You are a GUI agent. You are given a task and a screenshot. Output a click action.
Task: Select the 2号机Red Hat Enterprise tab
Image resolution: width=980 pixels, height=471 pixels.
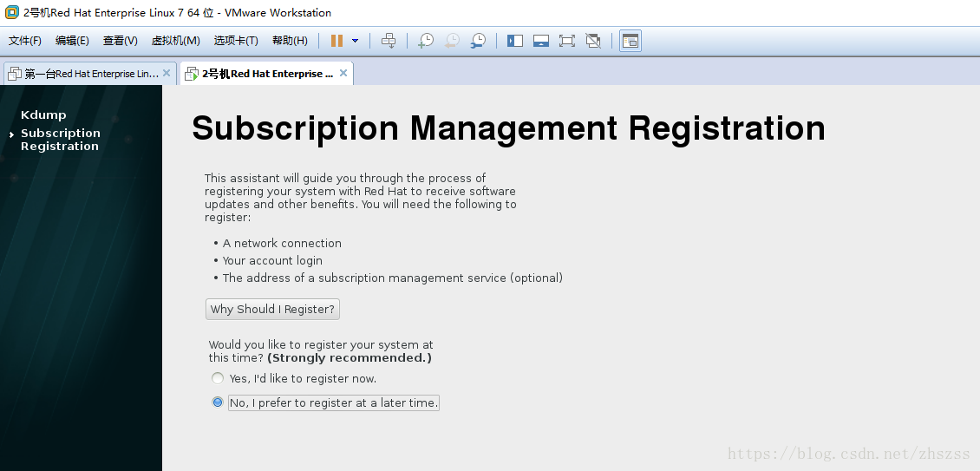coord(267,73)
